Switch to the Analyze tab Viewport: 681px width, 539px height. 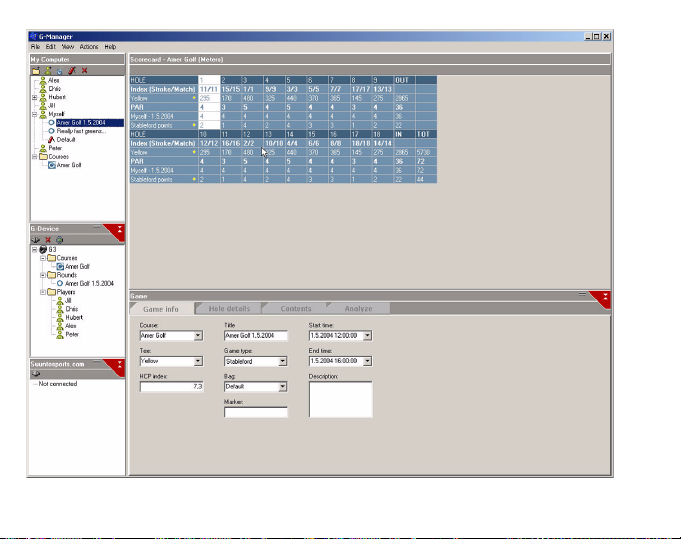(x=358, y=308)
